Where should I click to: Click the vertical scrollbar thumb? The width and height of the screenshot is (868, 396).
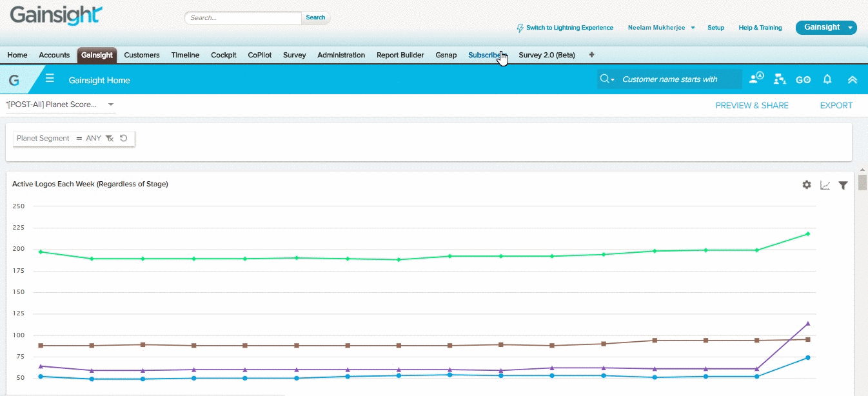click(862, 183)
